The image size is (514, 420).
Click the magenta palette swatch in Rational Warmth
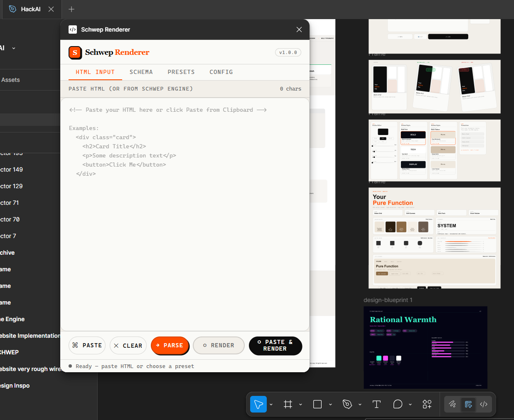pos(385,358)
